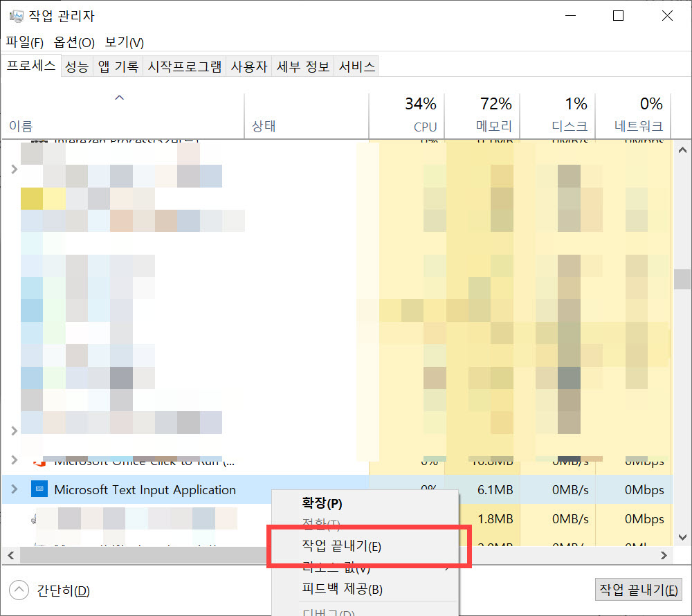
Task: Click the 작업 끝내기 button at bottom right
Action: click(x=638, y=590)
